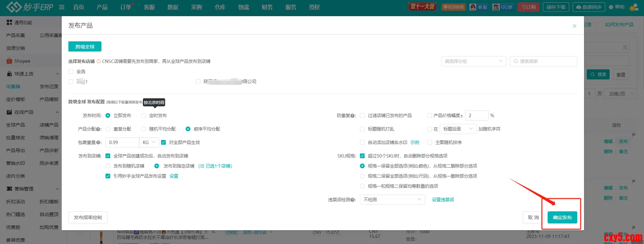
Task: Enable 过滤店铺已发布的产品 checkbox
Action: (x=362, y=115)
